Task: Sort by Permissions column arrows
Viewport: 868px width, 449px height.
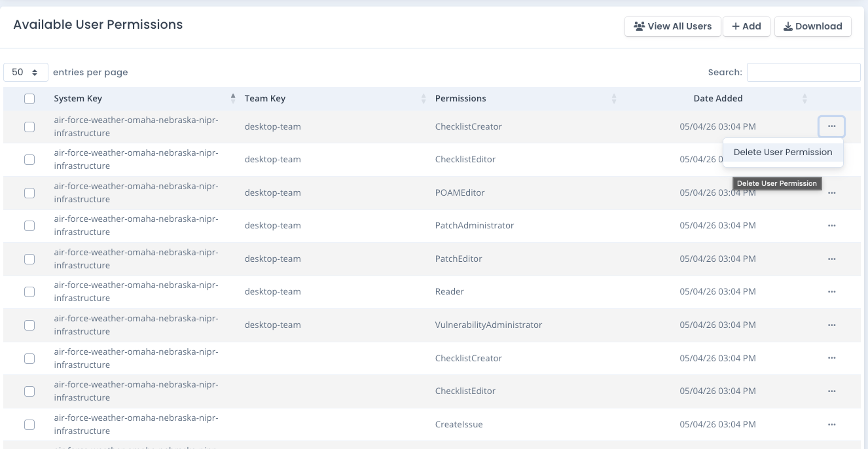Action: 614,98
